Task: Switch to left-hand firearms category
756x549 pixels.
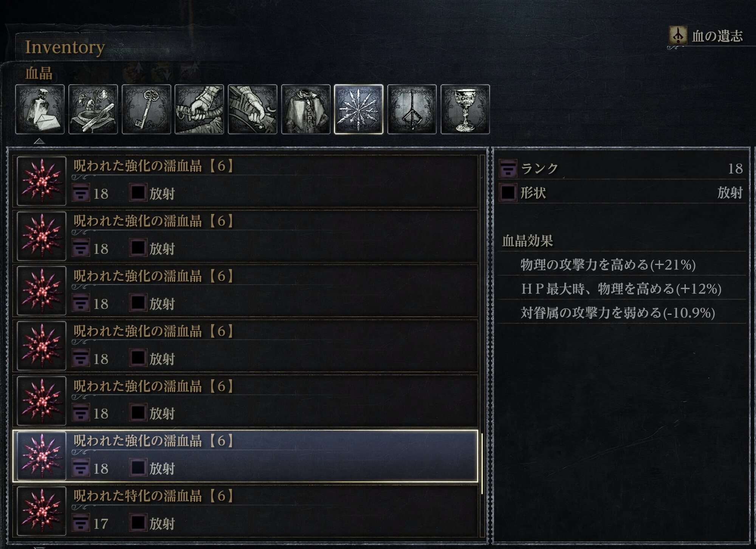Action: pyautogui.click(x=253, y=109)
